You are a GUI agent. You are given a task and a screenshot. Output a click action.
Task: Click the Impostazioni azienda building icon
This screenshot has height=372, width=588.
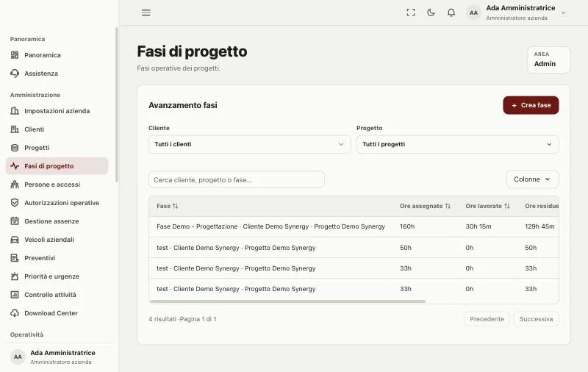tap(15, 111)
